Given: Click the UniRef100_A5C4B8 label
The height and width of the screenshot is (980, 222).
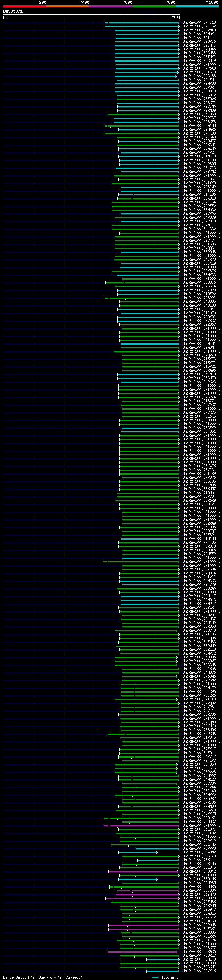Looking at the screenshot, I should pos(199,76).
